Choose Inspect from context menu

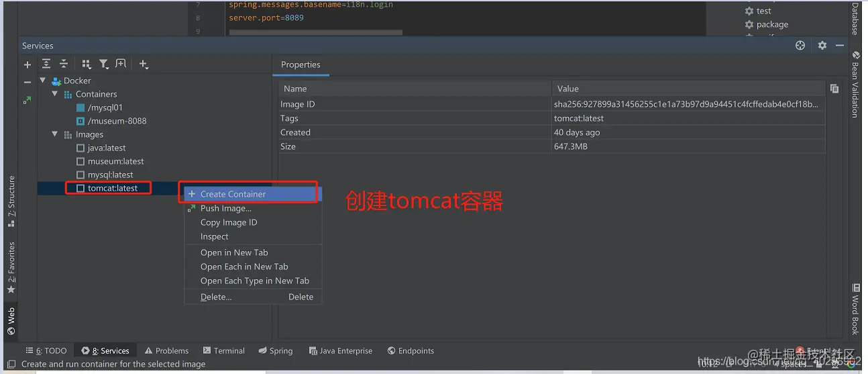point(253,236)
